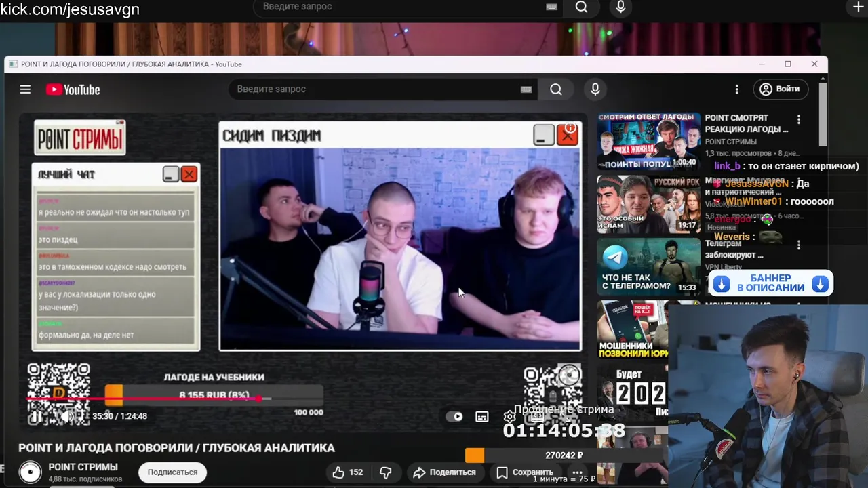
Task: Save the video with Сохранить
Action: (524, 472)
